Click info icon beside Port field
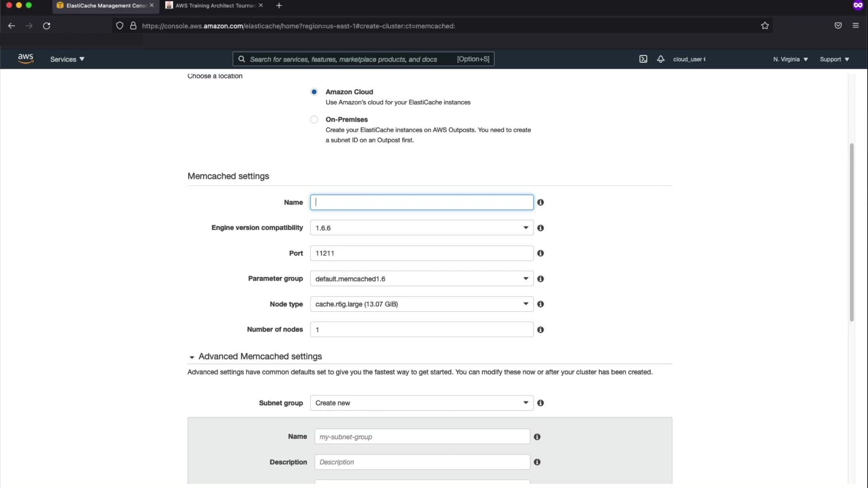 coord(540,253)
